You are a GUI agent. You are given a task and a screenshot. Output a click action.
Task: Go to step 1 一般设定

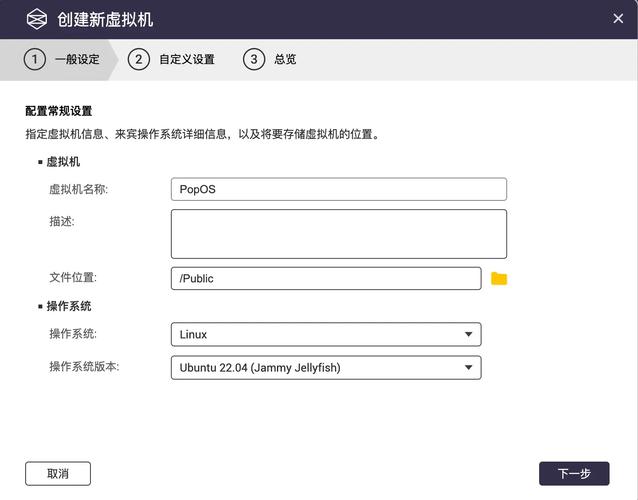(x=61, y=59)
